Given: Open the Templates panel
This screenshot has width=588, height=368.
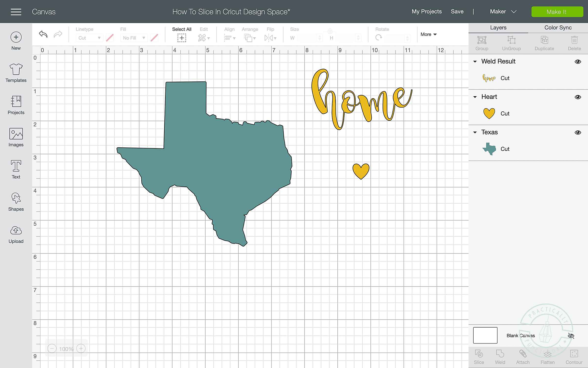Looking at the screenshot, I should pyautogui.click(x=16, y=73).
